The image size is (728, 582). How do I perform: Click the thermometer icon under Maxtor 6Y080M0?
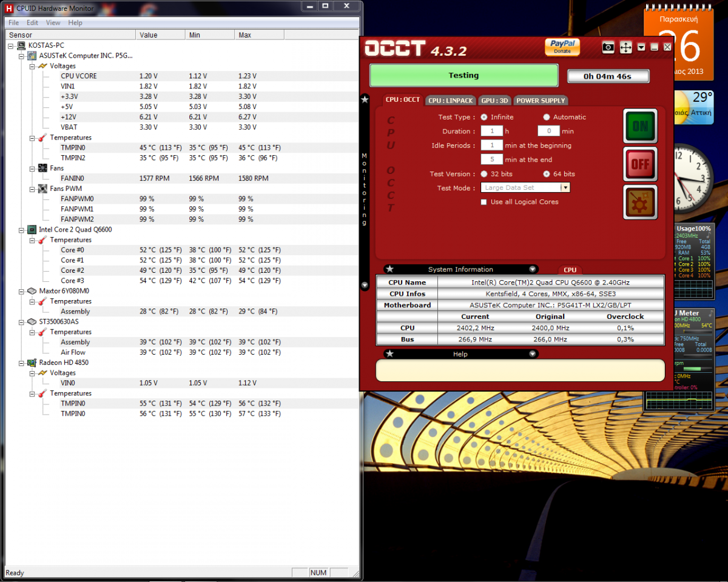pos(43,301)
